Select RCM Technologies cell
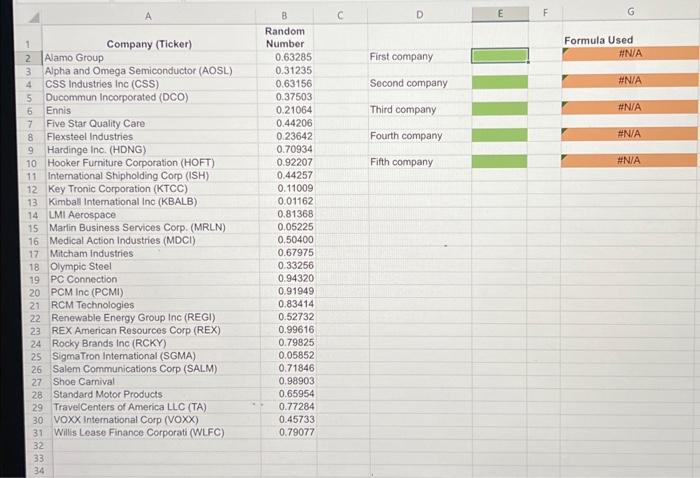The image size is (700, 478). click(x=156, y=305)
